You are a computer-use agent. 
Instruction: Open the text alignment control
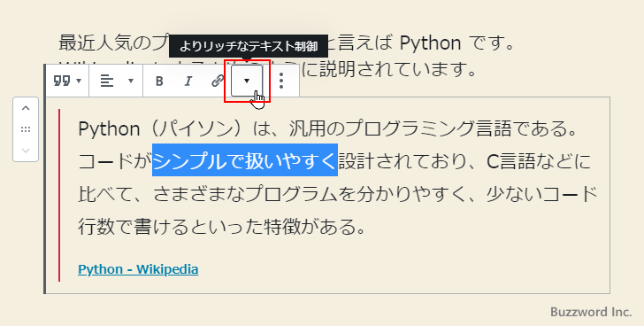click(x=117, y=81)
